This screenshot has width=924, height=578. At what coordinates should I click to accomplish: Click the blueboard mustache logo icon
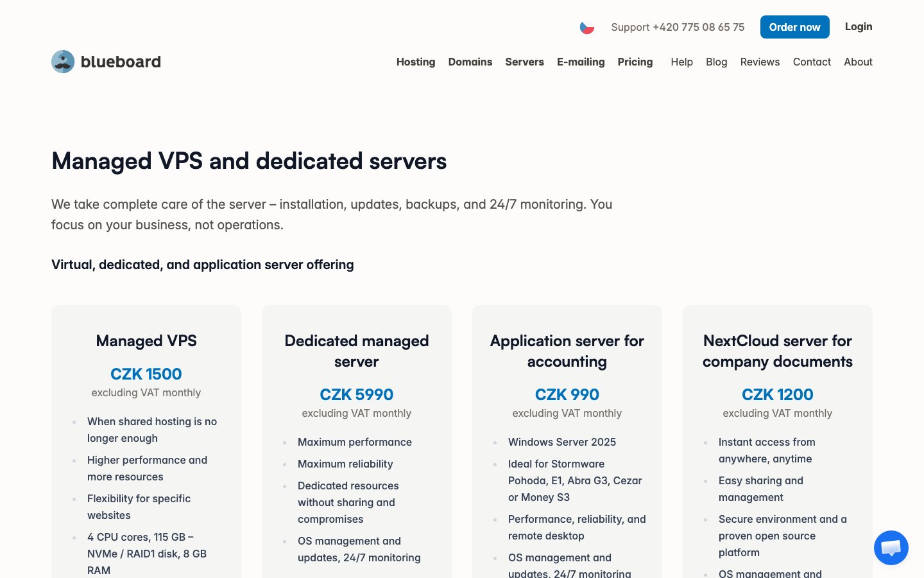(x=63, y=62)
